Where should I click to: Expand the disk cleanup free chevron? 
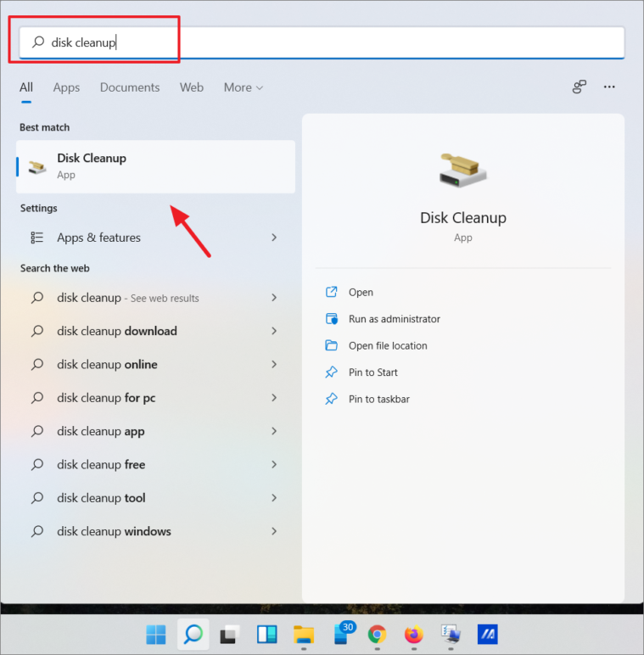coord(274,464)
